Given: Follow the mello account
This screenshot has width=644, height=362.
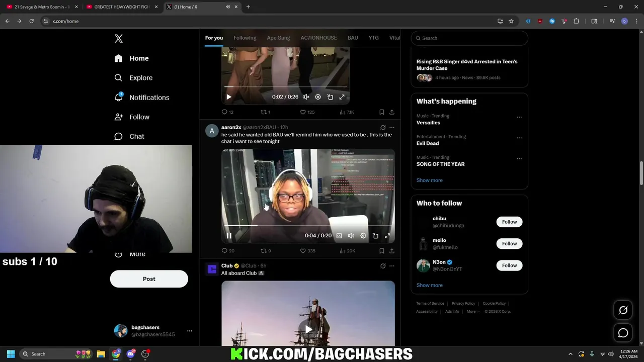Looking at the screenshot, I should [x=509, y=244].
